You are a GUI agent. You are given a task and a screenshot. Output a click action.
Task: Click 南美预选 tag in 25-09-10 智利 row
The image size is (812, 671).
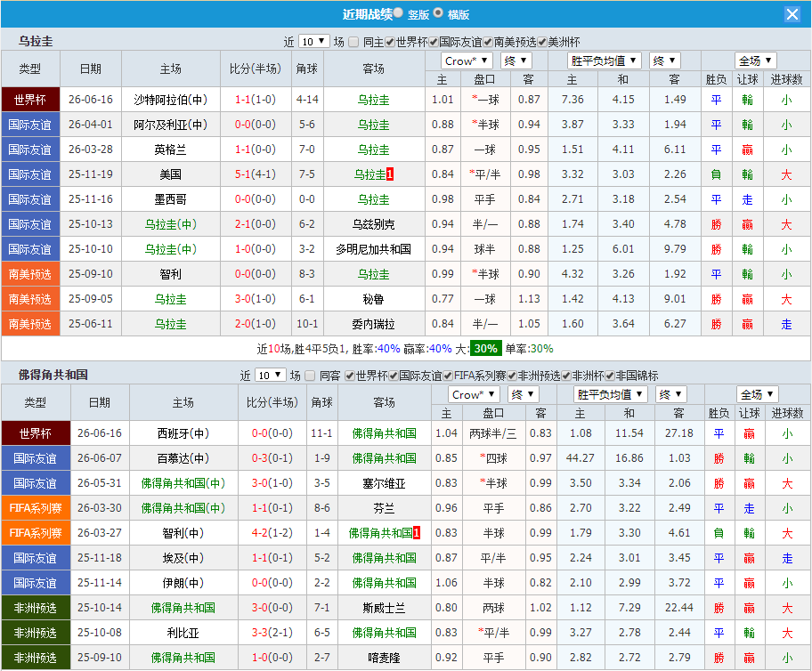pos(30,274)
